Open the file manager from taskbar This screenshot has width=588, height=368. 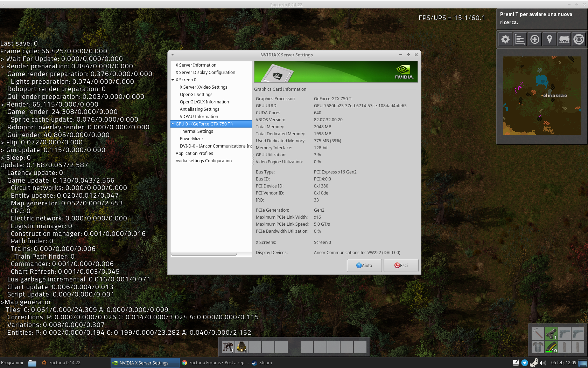pyautogui.click(x=32, y=363)
